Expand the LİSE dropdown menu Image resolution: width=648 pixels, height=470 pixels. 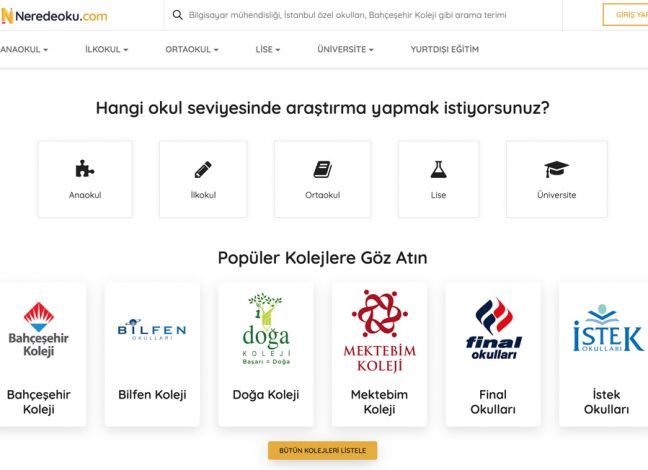[267, 50]
